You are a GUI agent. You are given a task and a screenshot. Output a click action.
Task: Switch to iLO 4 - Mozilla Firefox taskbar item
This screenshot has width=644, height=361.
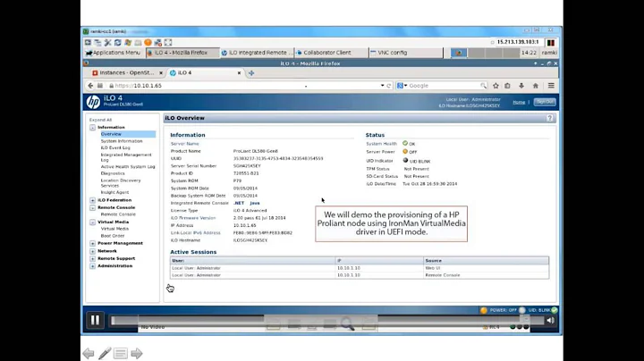(x=182, y=53)
